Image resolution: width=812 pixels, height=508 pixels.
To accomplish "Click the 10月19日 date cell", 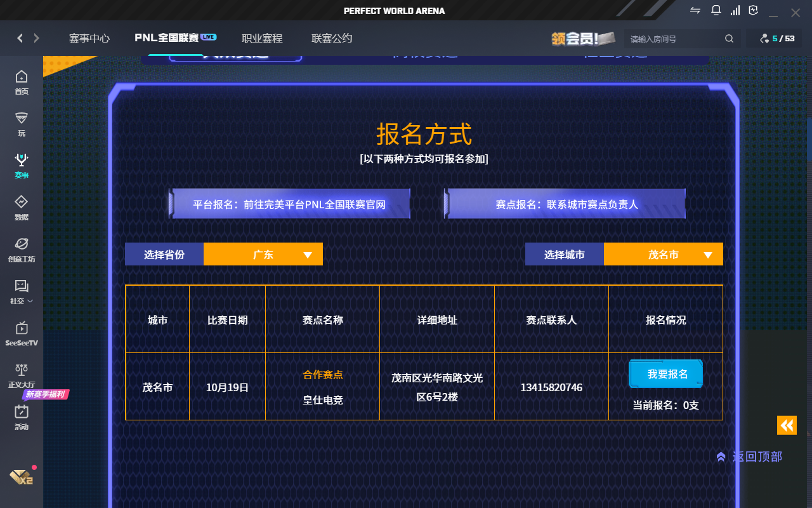I will (227, 387).
